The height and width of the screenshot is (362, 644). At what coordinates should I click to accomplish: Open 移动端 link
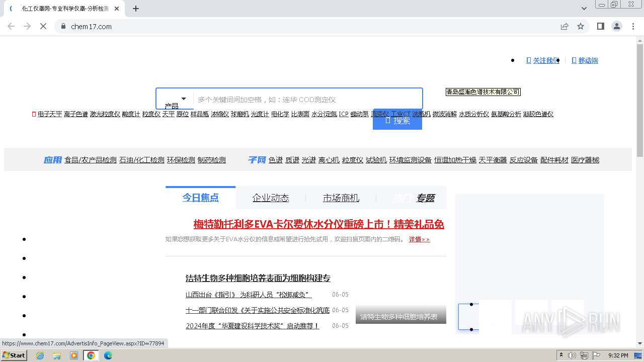585,60
